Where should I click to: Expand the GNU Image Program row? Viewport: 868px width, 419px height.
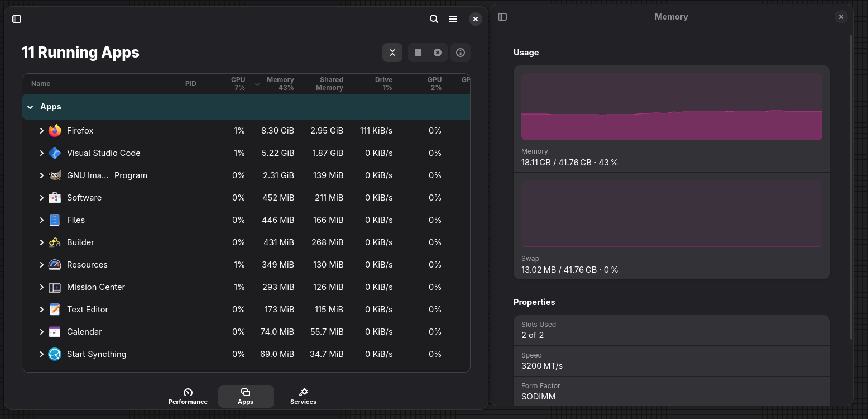[x=41, y=175]
